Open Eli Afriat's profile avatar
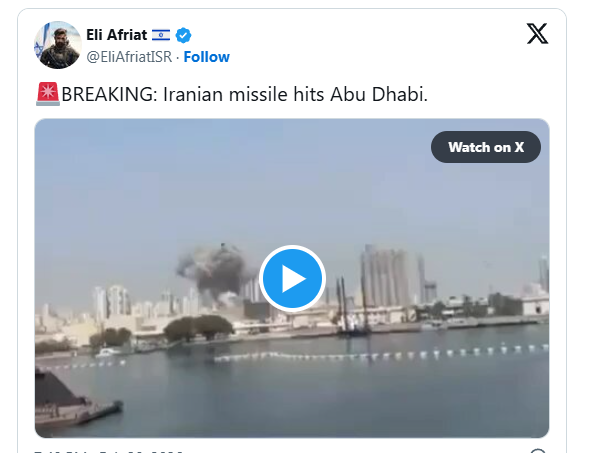 [x=58, y=45]
